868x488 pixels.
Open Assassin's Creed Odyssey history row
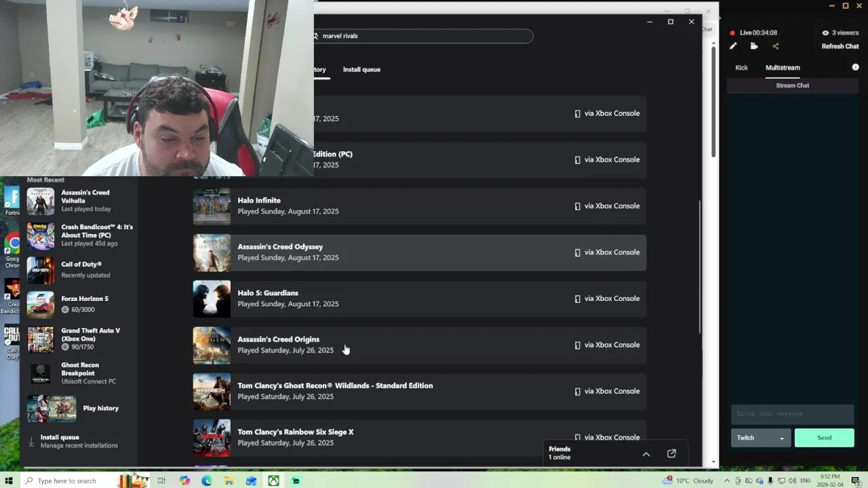pyautogui.click(x=420, y=252)
